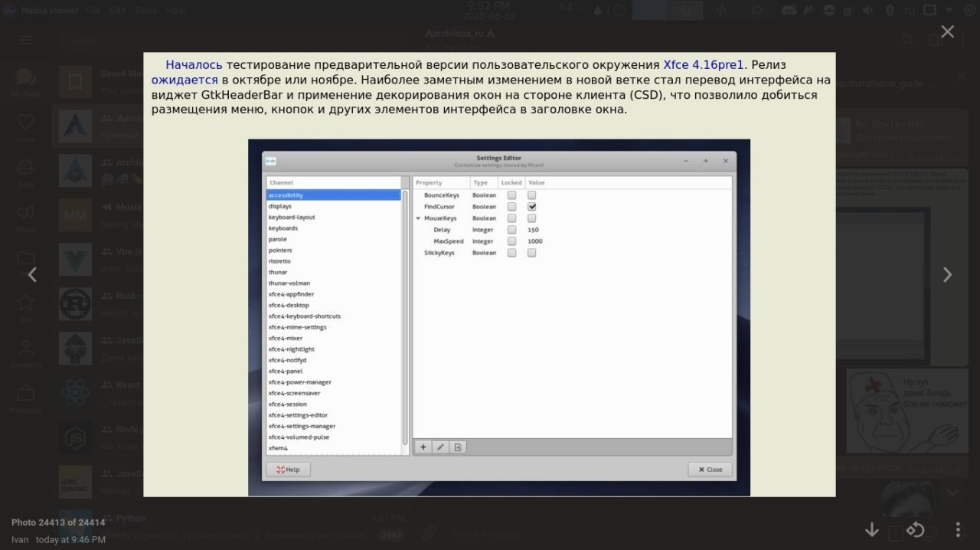Download the photo with the down arrow icon
Image resolution: width=980 pixels, height=550 pixels.
point(871,529)
